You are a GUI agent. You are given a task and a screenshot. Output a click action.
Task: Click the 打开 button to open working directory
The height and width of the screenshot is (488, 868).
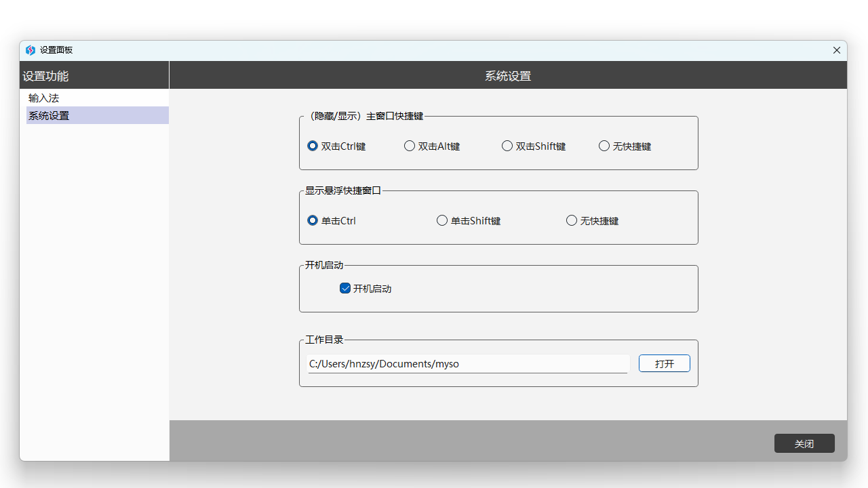pos(664,363)
